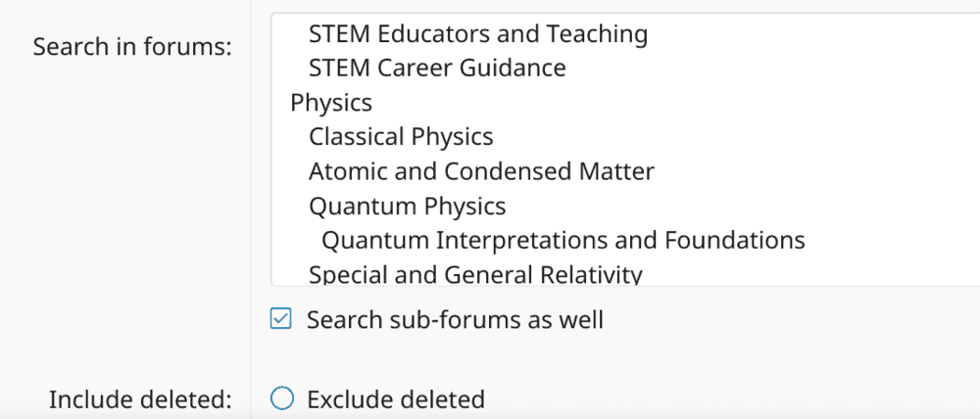Viewport: 980px width, 419px height.
Task: Uncheck the Search sub-forums as well checkbox
Action: coord(281,319)
